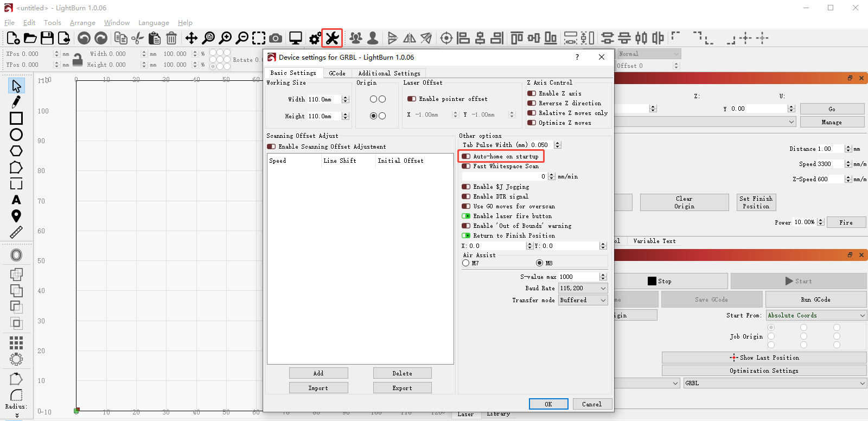Pick the Ellipse drawing tool

(x=16, y=135)
